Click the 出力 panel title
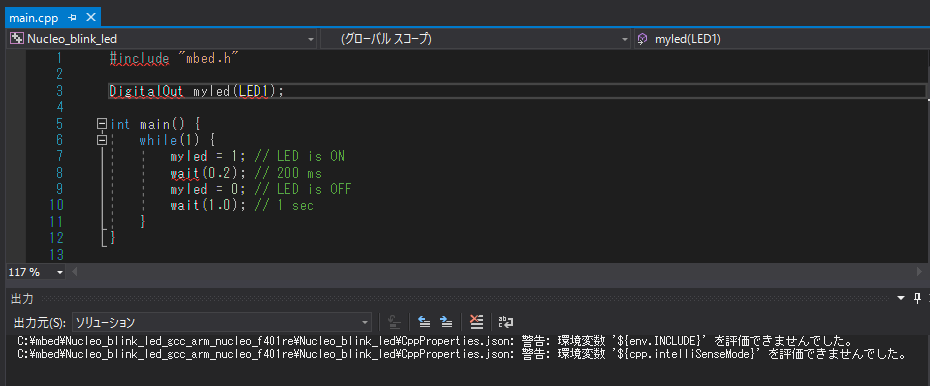Screen dimensions: 930x386 click(23, 298)
